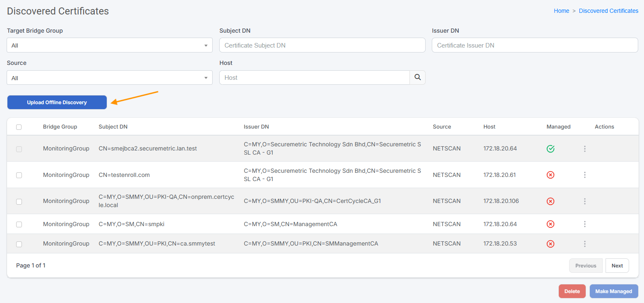
Task: Open actions menu for CN=smpki row
Action: 585,224
